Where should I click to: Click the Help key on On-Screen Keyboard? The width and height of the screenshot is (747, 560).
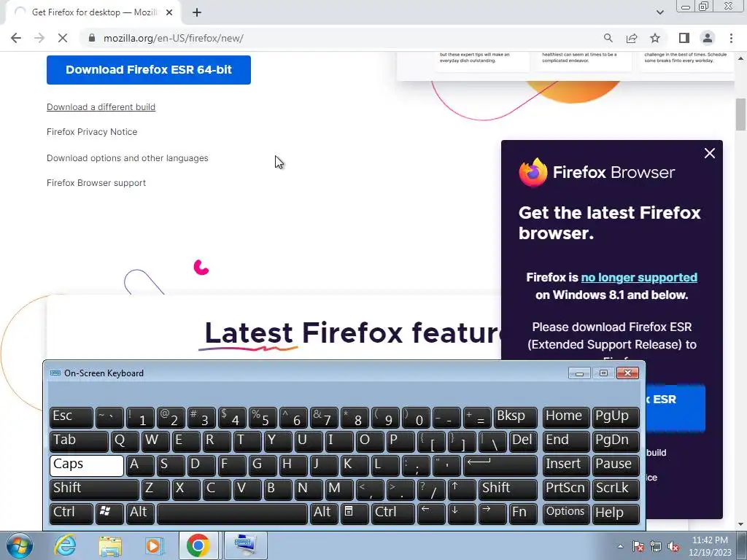tap(616, 513)
